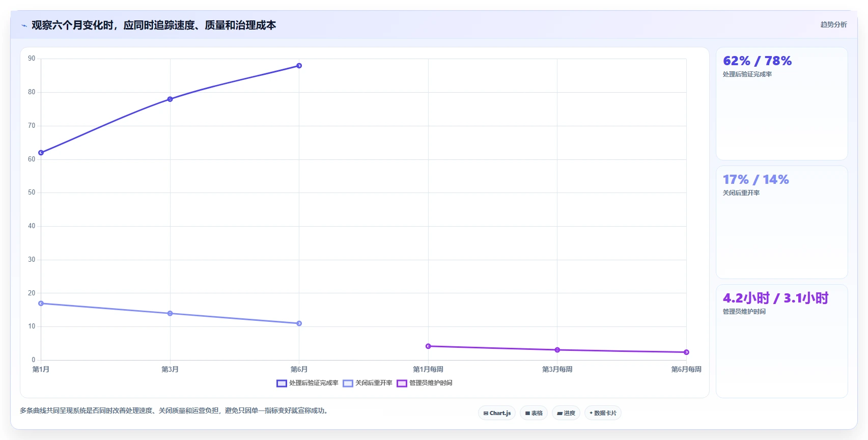Click the 第6月 point on the 处理后验证完成率 line
The image size is (868, 440).
(299, 66)
